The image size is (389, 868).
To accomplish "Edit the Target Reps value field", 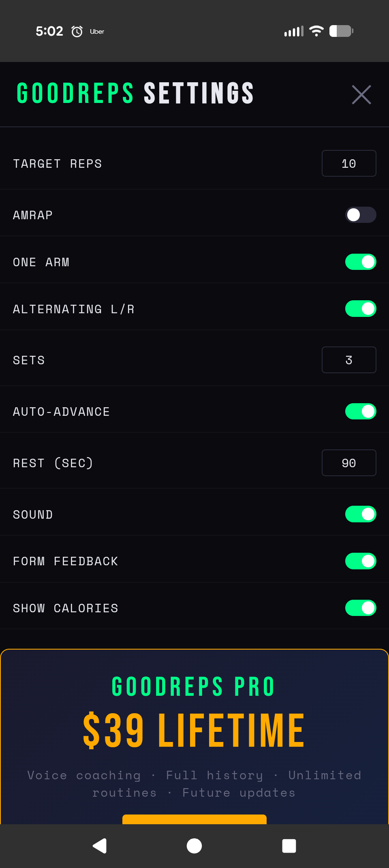I will [x=349, y=163].
